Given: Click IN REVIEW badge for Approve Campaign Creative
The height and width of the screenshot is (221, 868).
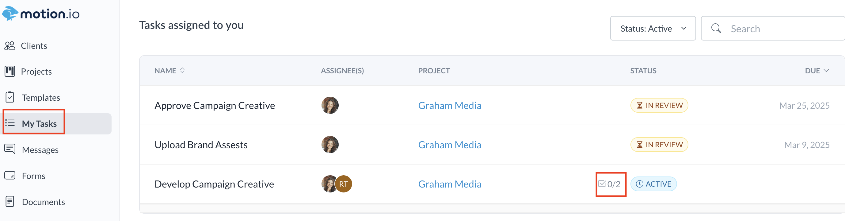Looking at the screenshot, I should (x=659, y=105).
